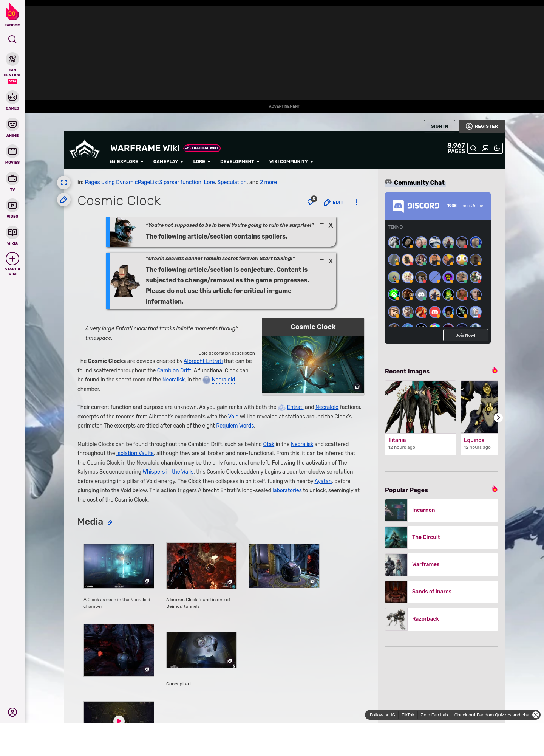Open the Lore category link
This screenshot has height=756, width=544.
(x=209, y=182)
